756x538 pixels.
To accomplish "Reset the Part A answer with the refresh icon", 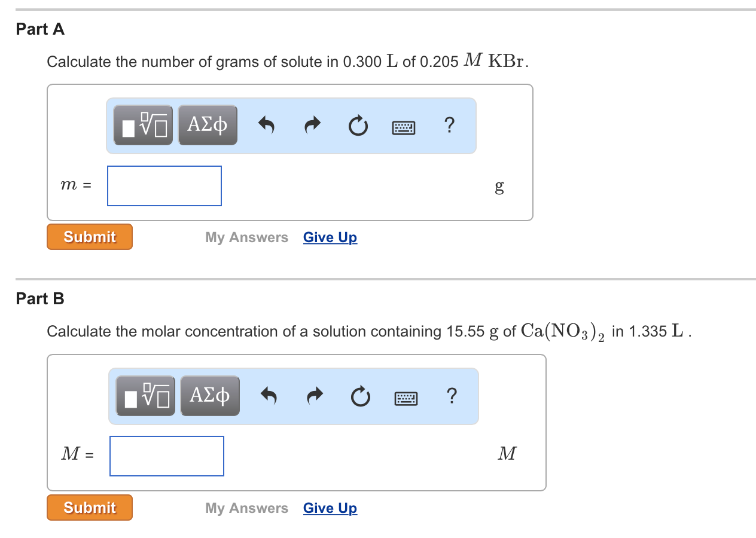I will point(358,125).
